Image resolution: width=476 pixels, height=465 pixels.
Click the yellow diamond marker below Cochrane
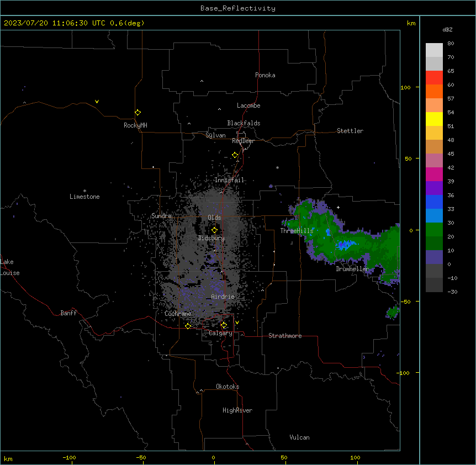(x=188, y=326)
